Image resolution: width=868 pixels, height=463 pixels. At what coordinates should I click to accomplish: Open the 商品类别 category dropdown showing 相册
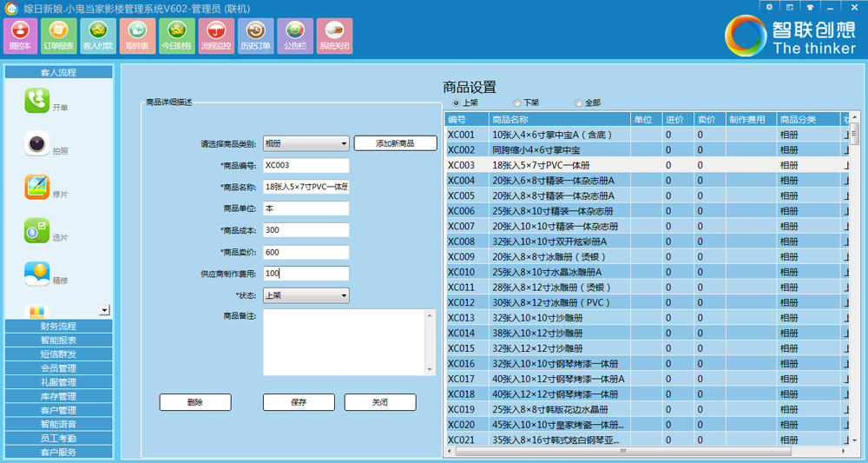(x=306, y=143)
